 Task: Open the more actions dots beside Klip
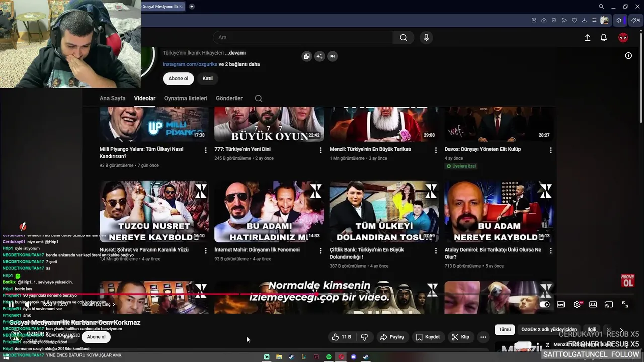[x=483, y=337]
